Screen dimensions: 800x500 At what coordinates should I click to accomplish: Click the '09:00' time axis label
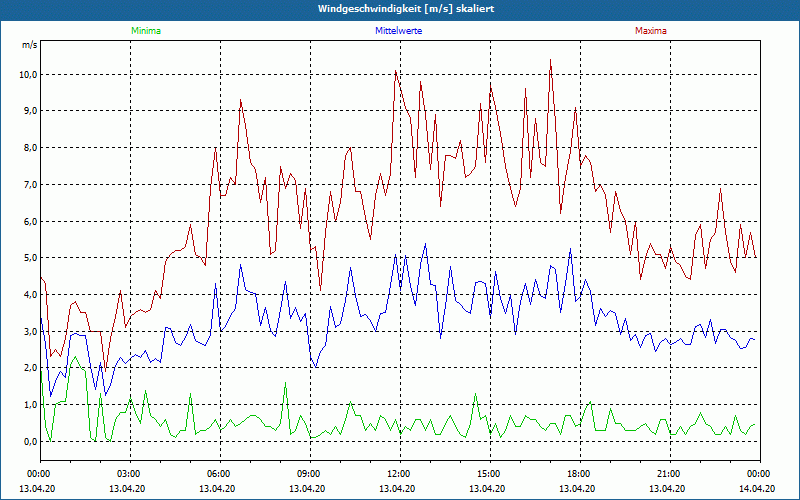pyautogui.click(x=310, y=474)
